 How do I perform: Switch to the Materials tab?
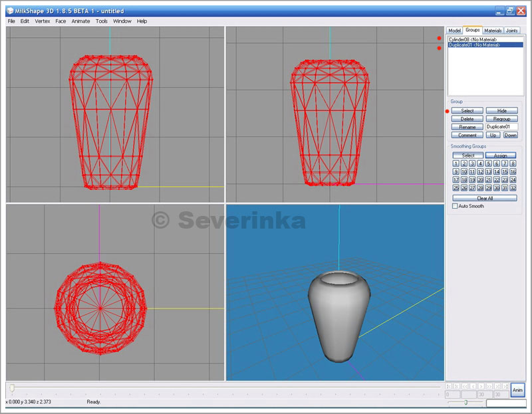click(x=493, y=31)
